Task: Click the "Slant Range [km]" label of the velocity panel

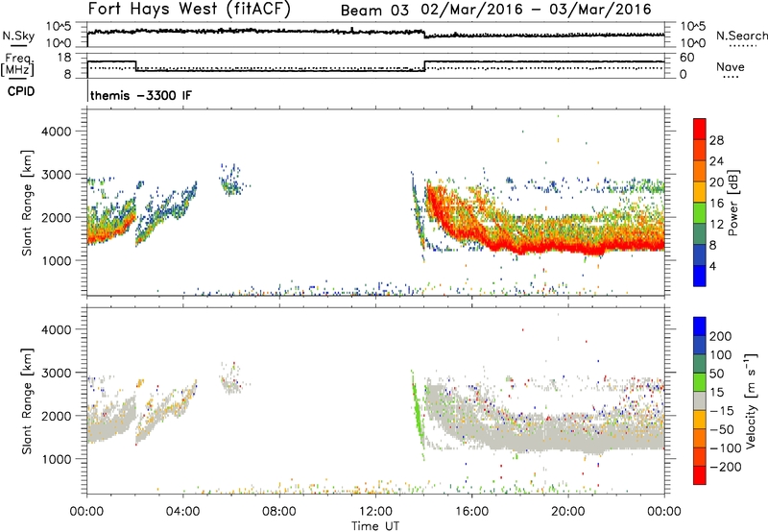Action: pyautogui.click(x=27, y=401)
